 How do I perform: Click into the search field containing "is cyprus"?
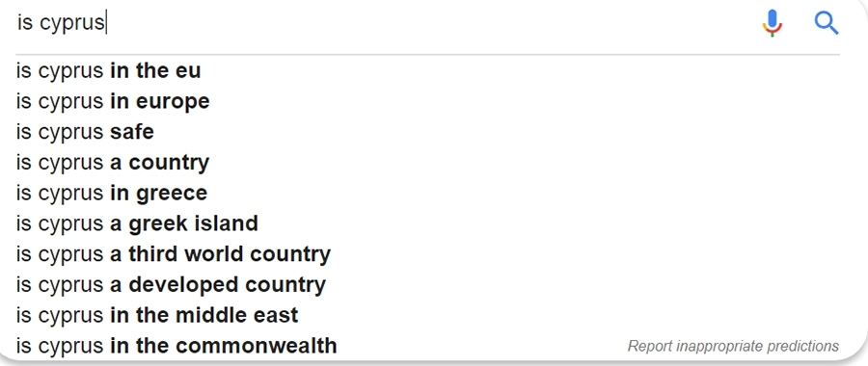[x=382, y=23]
